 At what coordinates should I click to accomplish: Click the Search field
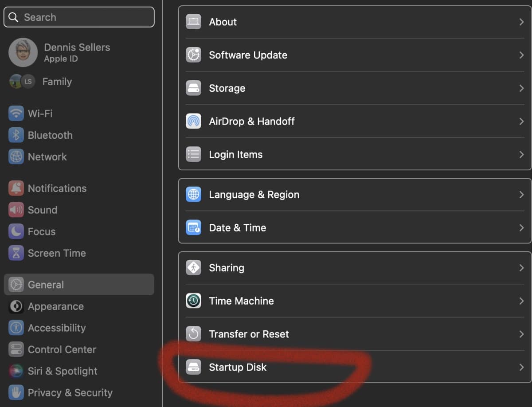tap(79, 17)
